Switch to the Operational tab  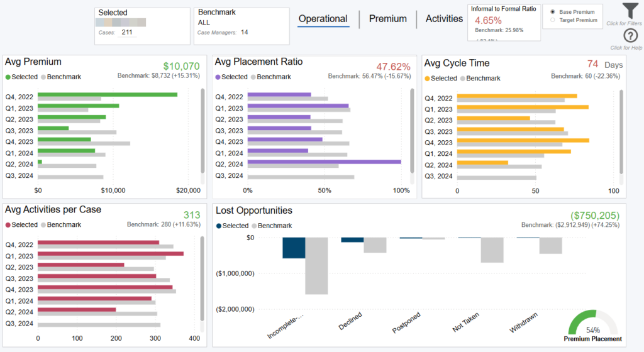pos(323,19)
